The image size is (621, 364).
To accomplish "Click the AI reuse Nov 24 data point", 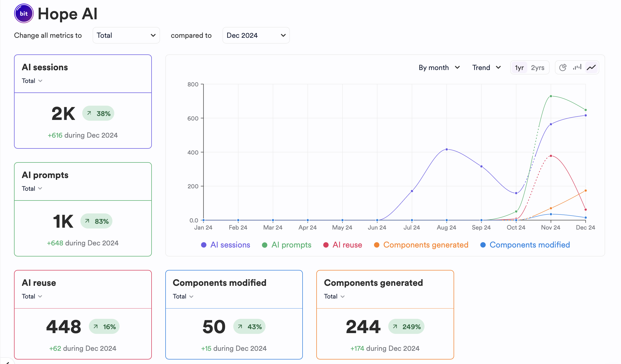I will (551, 156).
